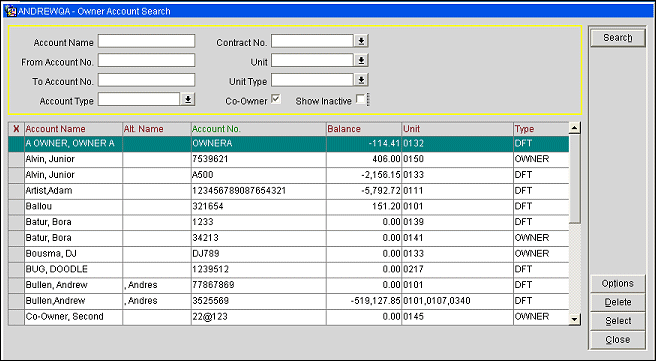Click the balance 151.20 cell
The image size is (656, 361).
364,207
